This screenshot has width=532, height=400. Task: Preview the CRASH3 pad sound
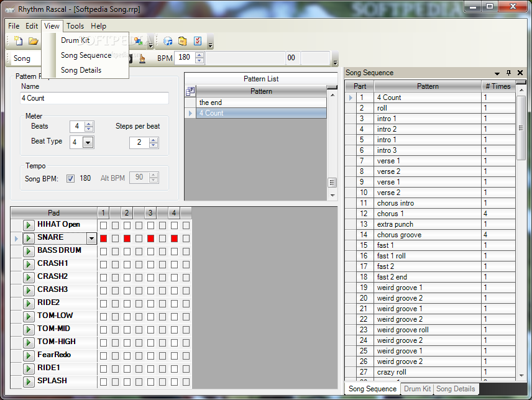(29, 290)
